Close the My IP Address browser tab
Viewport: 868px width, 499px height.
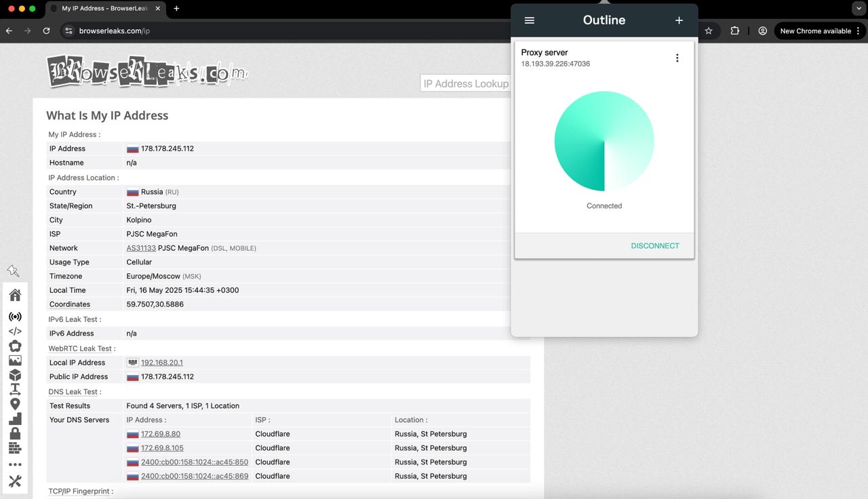[x=158, y=9]
